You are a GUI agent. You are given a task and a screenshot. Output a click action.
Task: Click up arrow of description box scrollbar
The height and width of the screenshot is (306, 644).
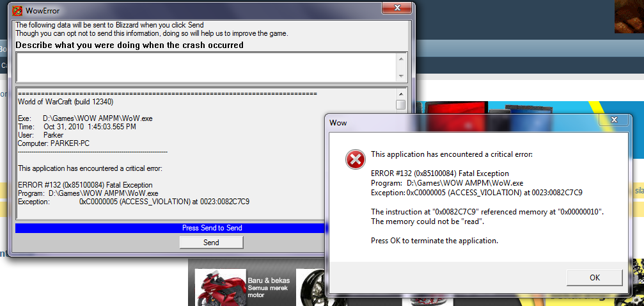coord(401,58)
